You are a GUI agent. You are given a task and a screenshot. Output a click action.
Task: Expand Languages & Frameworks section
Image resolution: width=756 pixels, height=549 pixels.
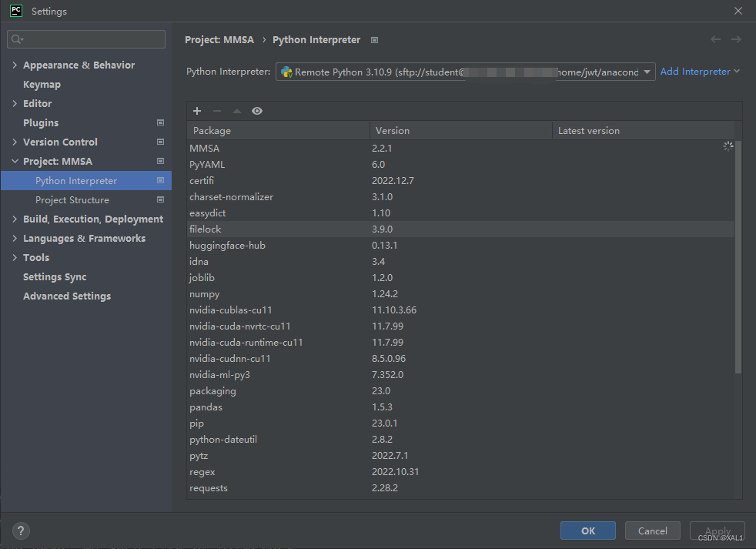point(15,239)
